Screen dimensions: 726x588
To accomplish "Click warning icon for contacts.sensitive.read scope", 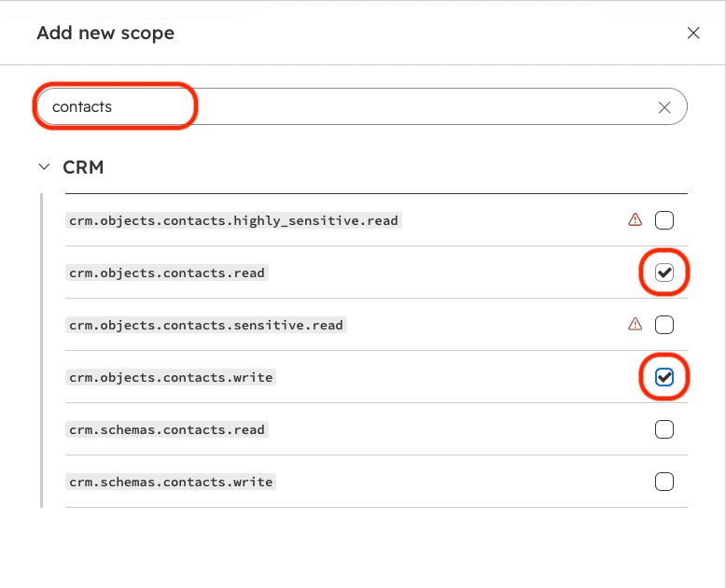I will click(635, 324).
